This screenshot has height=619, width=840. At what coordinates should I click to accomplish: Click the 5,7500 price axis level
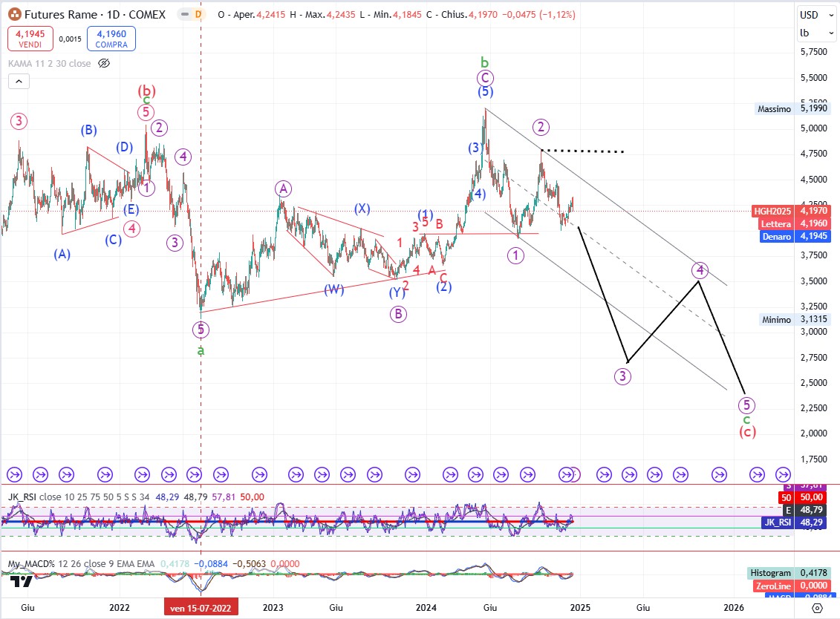(814, 52)
